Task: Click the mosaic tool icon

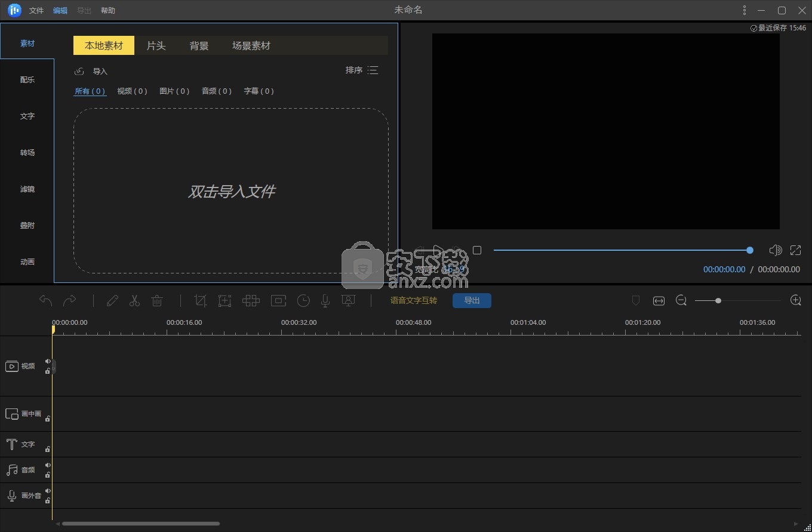Action: pos(251,301)
